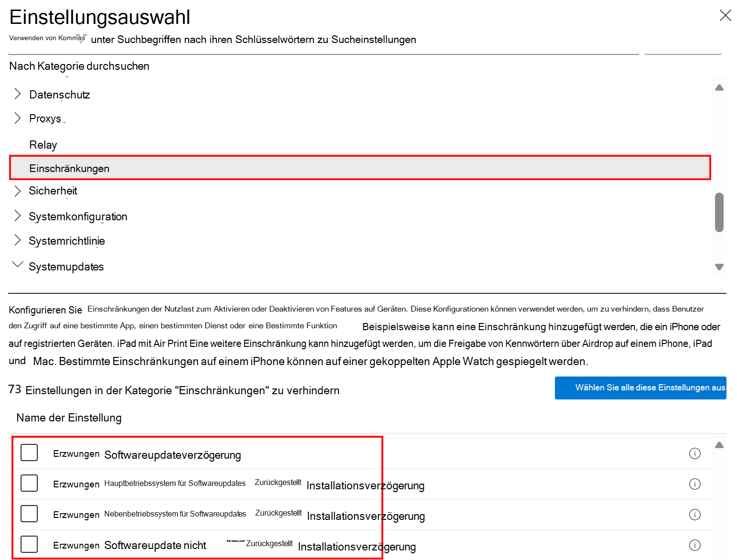Click the settings list scroll up arrow

coord(719,445)
